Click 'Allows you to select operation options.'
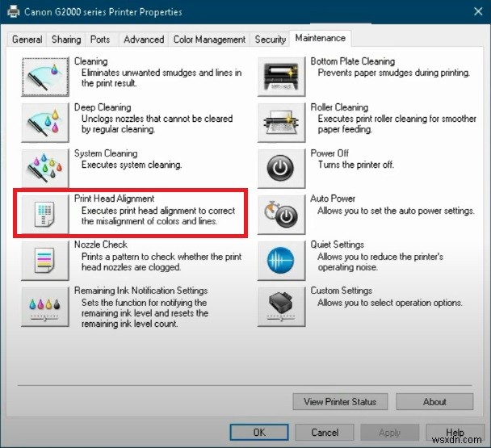Image resolution: width=491 pixels, height=448 pixels. click(x=390, y=303)
